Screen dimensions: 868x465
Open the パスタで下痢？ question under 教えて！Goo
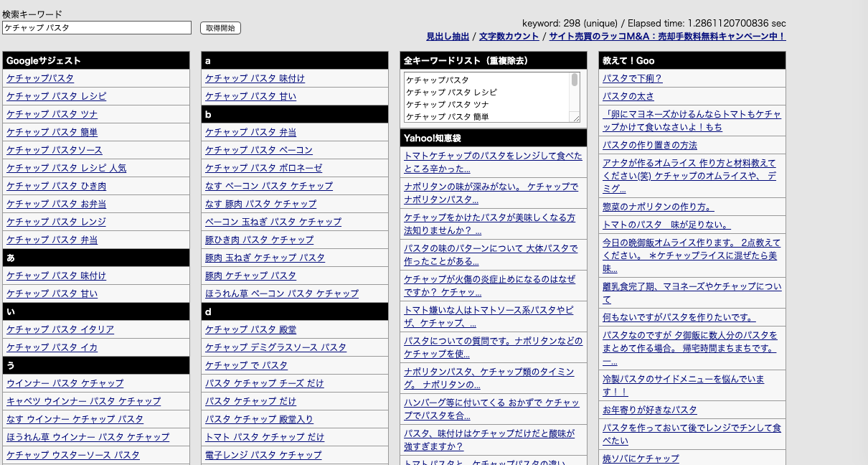[x=633, y=78]
